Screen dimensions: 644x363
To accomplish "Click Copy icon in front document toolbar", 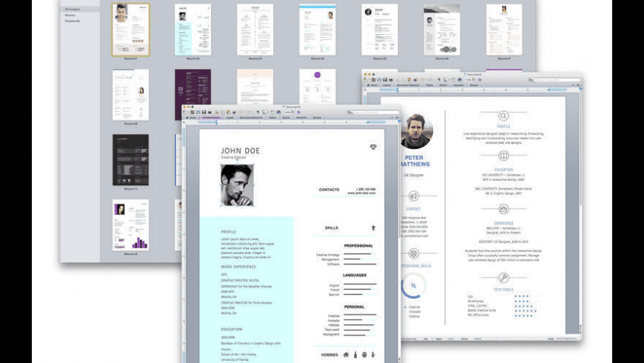I will (x=223, y=112).
